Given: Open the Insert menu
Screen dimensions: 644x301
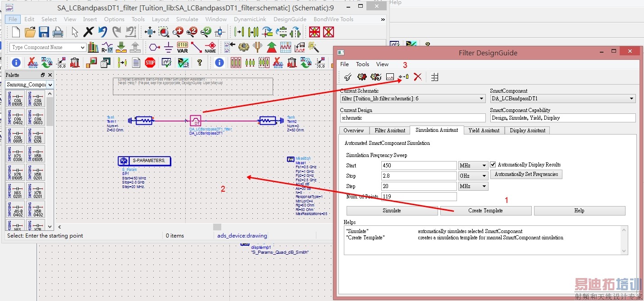Looking at the screenshot, I should pos(90,19).
